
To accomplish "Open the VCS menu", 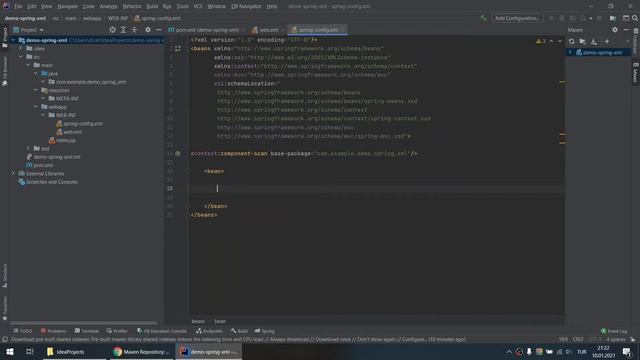I will [x=198, y=6].
